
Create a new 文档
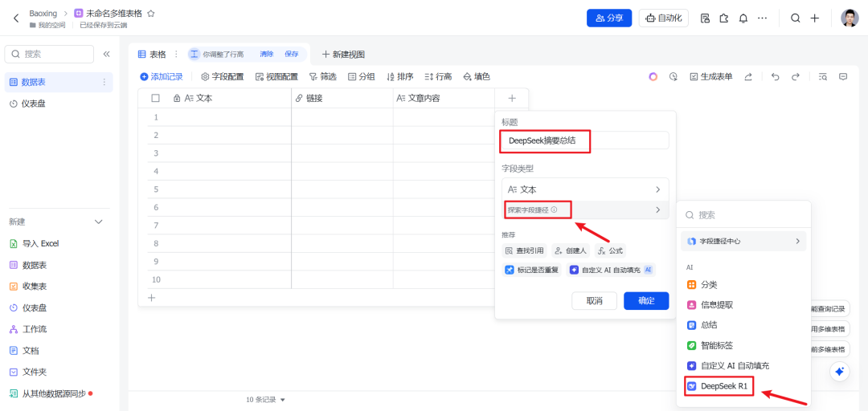24,351
